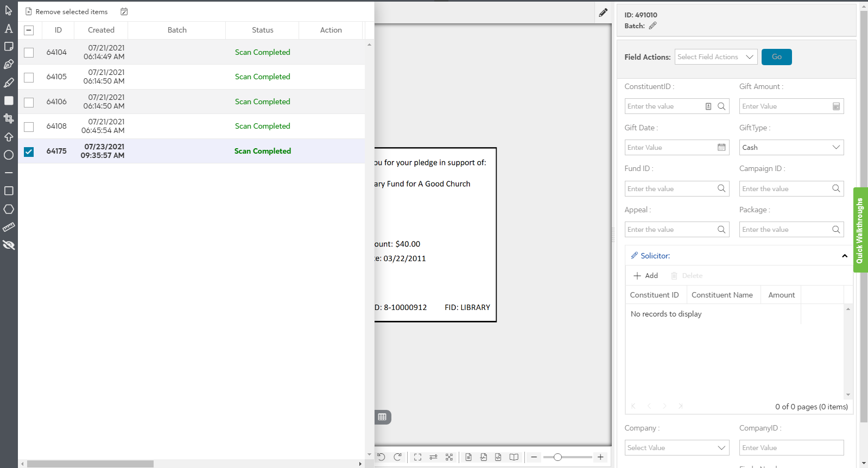Select the ruler measurement tool
The image size is (868, 468).
pos(9,227)
